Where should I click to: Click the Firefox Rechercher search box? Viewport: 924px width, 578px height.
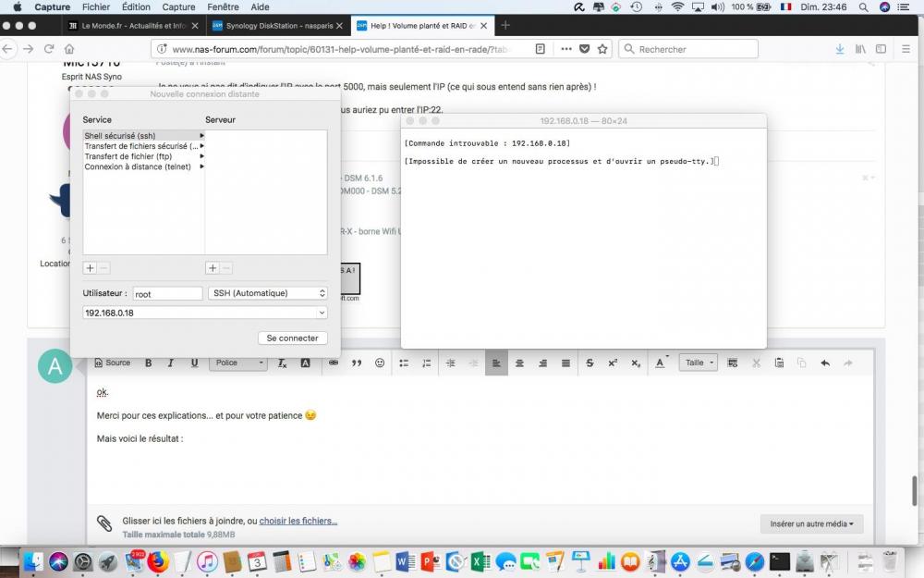coord(688,49)
